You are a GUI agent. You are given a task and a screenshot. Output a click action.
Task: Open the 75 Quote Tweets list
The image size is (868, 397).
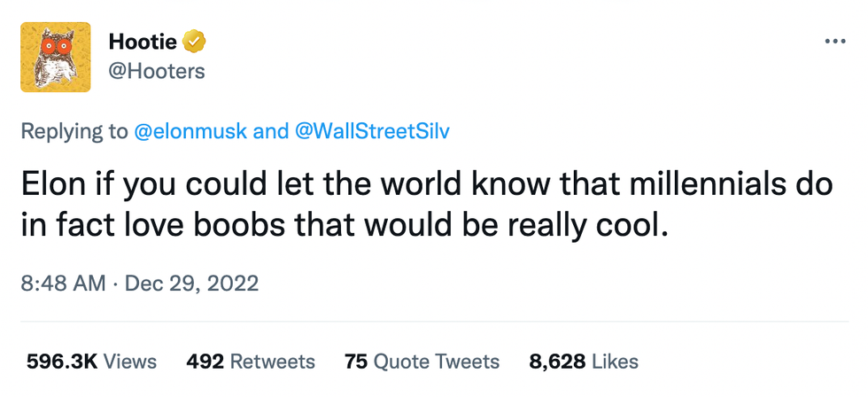pos(422,362)
